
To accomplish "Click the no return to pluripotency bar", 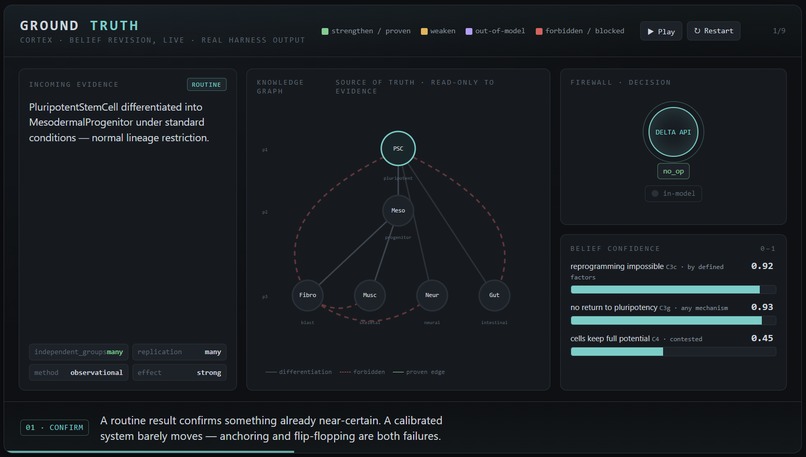I will point(673,320).
